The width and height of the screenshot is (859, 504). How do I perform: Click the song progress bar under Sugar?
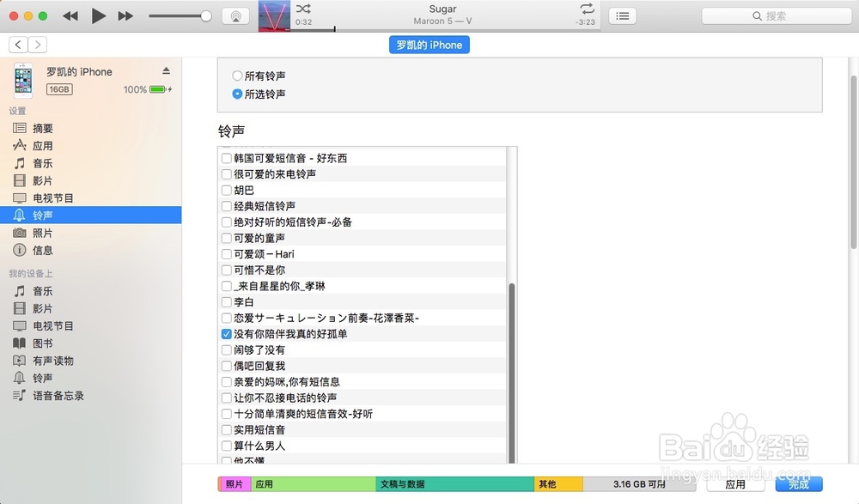tap(445, 29)
